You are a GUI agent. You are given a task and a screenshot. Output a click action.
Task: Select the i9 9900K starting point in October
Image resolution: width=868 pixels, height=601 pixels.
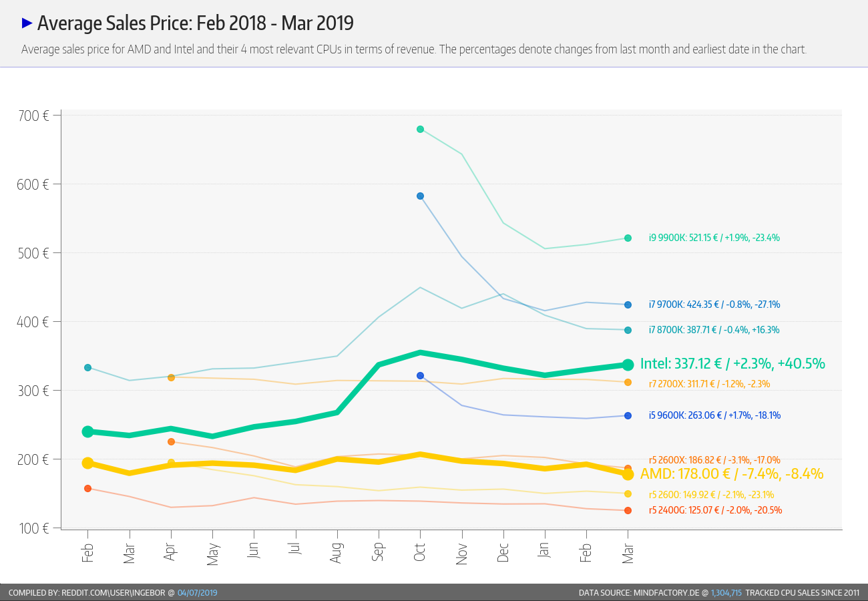(420, 130)
